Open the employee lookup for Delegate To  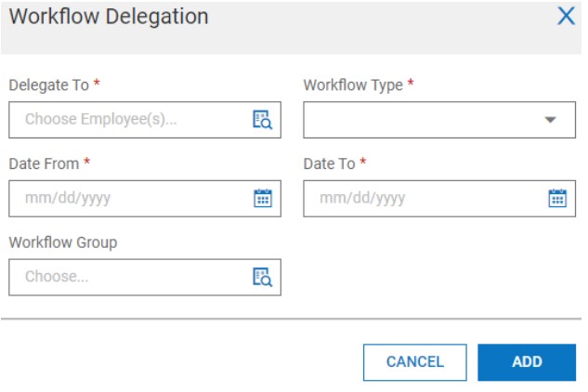click(x=262, y=120)
